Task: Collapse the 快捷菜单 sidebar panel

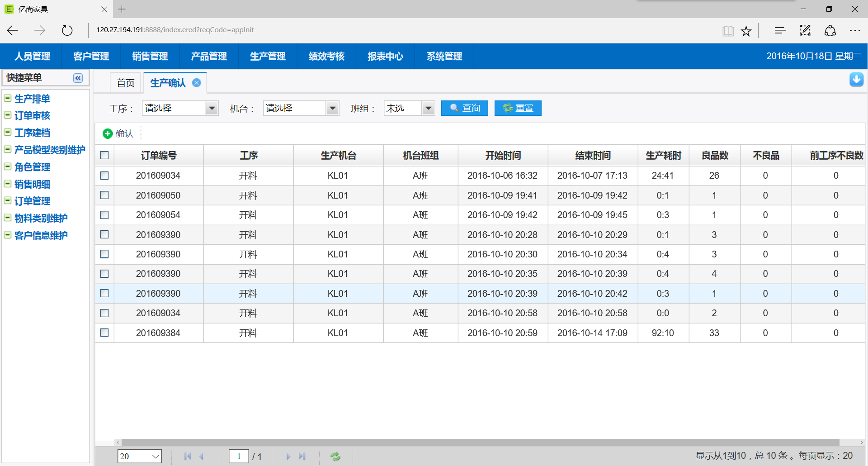Action: pos(78,78)
